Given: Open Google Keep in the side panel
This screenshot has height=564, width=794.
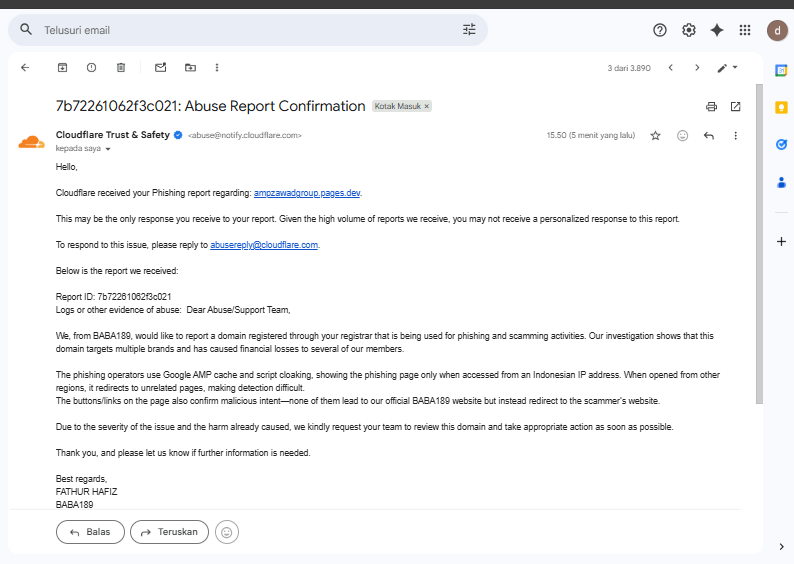Looking at the screenshot, I should click(x=781, y=107).
